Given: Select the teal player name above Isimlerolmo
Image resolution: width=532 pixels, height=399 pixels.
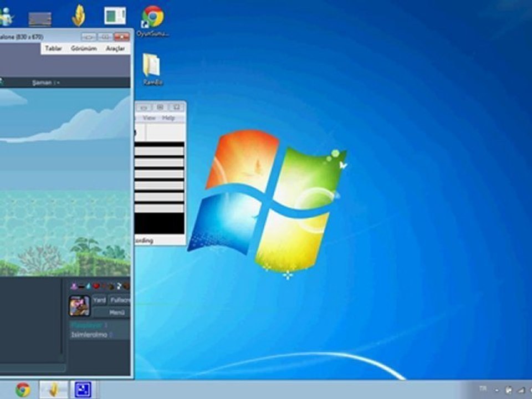Looking at the screenshot, I should [86, 325].
